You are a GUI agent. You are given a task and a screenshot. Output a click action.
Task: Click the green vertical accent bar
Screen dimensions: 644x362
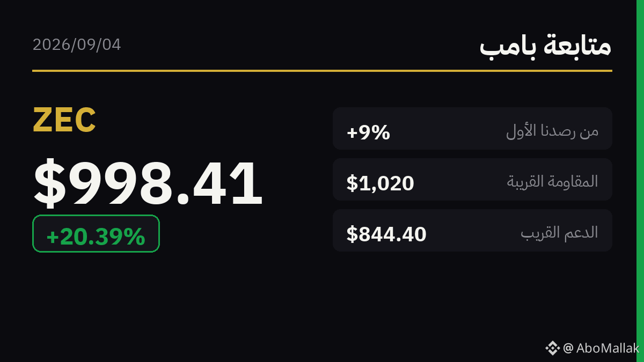click(x=640, y=181)
